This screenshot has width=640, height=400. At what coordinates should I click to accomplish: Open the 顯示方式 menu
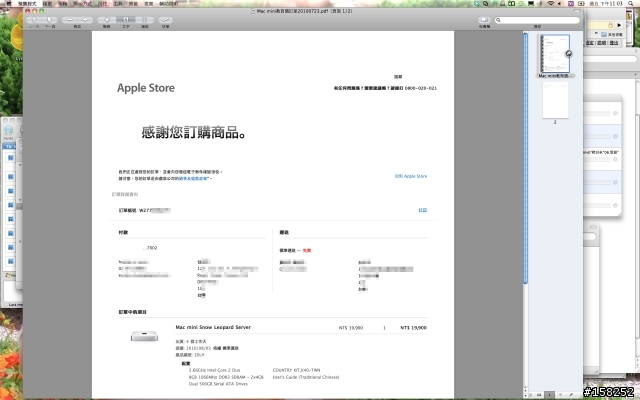[x=82, y=3]
